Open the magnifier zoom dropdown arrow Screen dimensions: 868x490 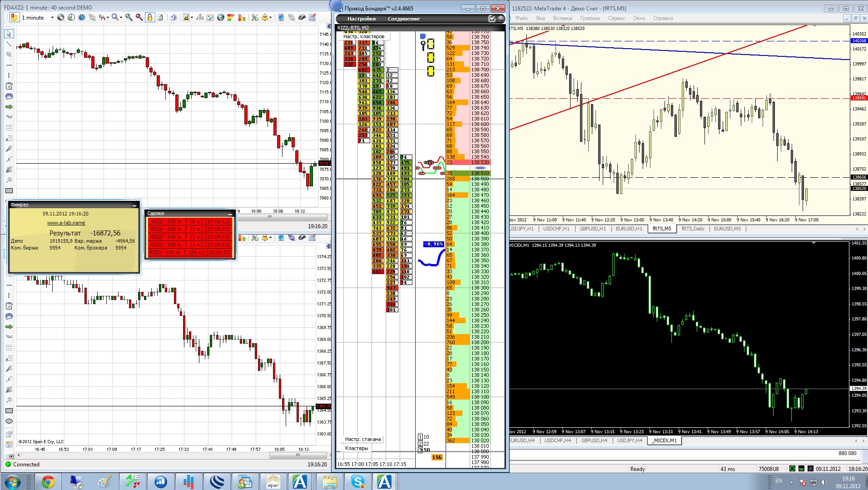point(121,18)
